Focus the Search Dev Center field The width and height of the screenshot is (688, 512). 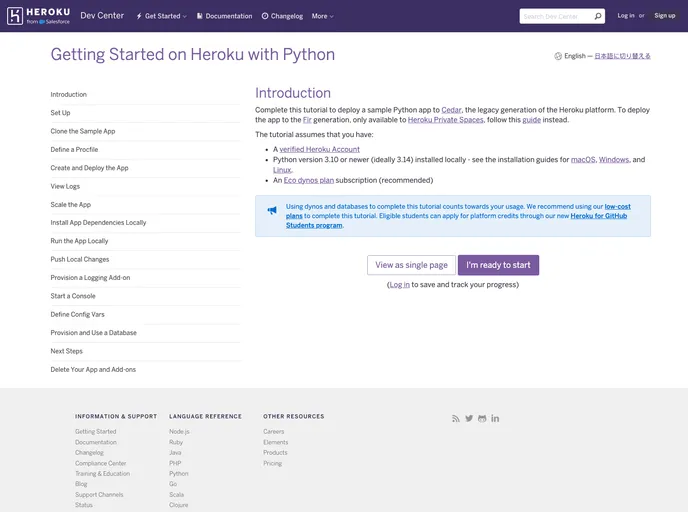(555, 16)
